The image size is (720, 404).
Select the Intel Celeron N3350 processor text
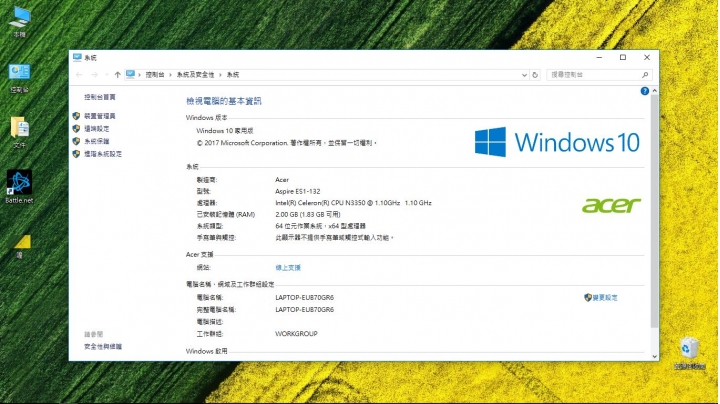[353, 203]
